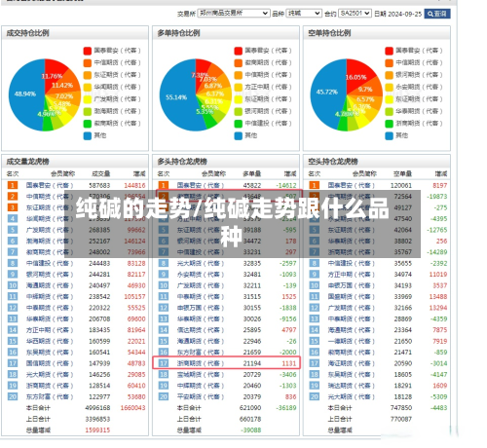The image size is (487, 448).
Task: Click the 成交持仓比例 panel header
Action: click(75, 33)
